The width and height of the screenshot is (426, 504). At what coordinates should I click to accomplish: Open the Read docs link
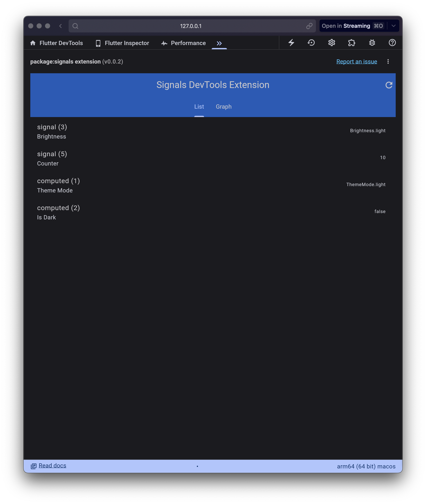[52, 466]
